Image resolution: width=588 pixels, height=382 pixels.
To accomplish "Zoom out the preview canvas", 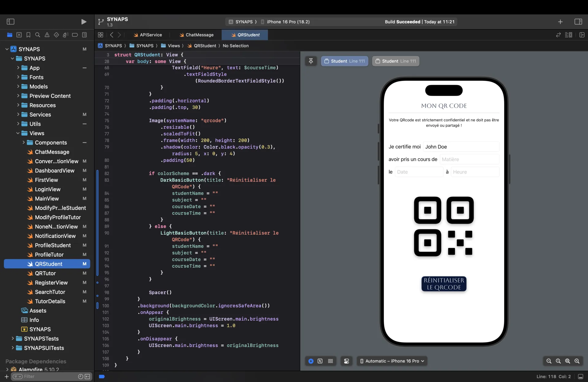I will pyautogui.click(x=549, y=361).
